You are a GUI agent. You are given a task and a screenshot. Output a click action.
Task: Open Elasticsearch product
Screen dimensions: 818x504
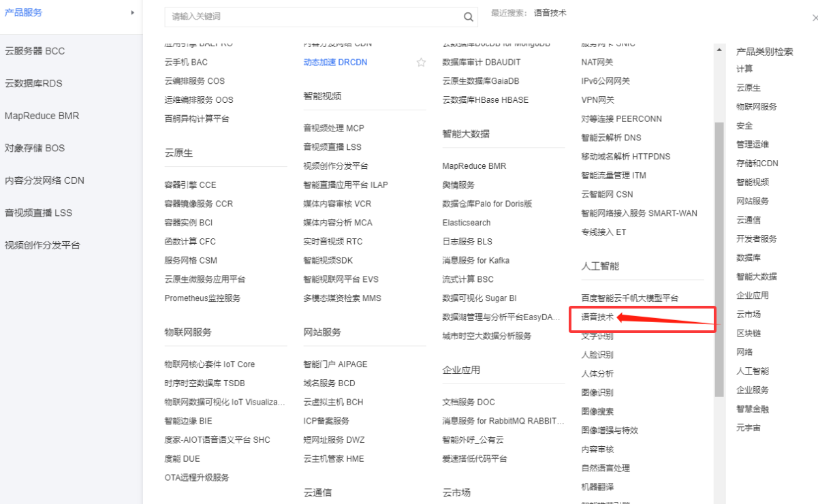point(467,223)
